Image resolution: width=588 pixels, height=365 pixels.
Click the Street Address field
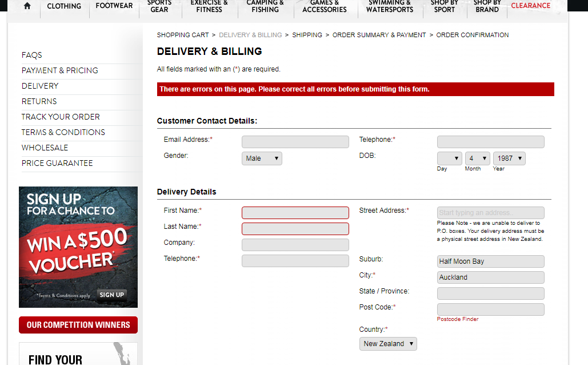pyautogui.click(x=490, y=213)
